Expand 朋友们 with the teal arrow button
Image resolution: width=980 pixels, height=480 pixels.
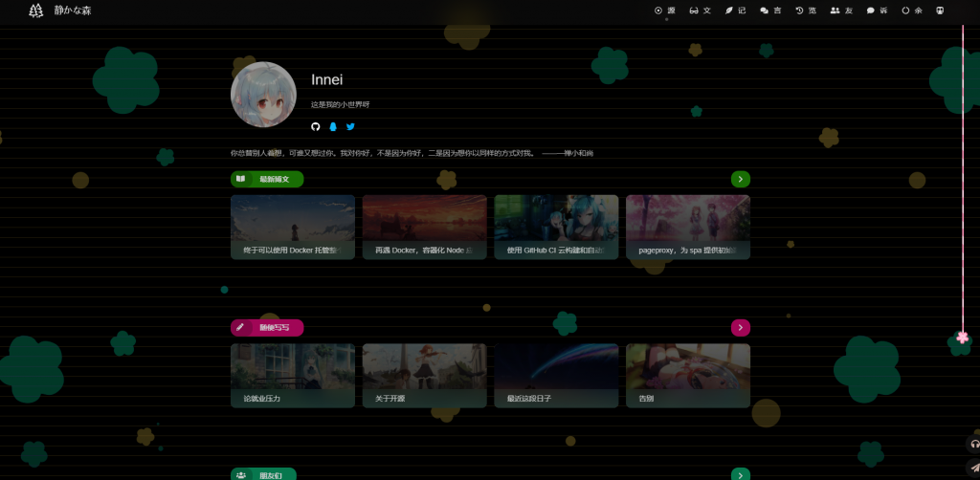(741, 474)
